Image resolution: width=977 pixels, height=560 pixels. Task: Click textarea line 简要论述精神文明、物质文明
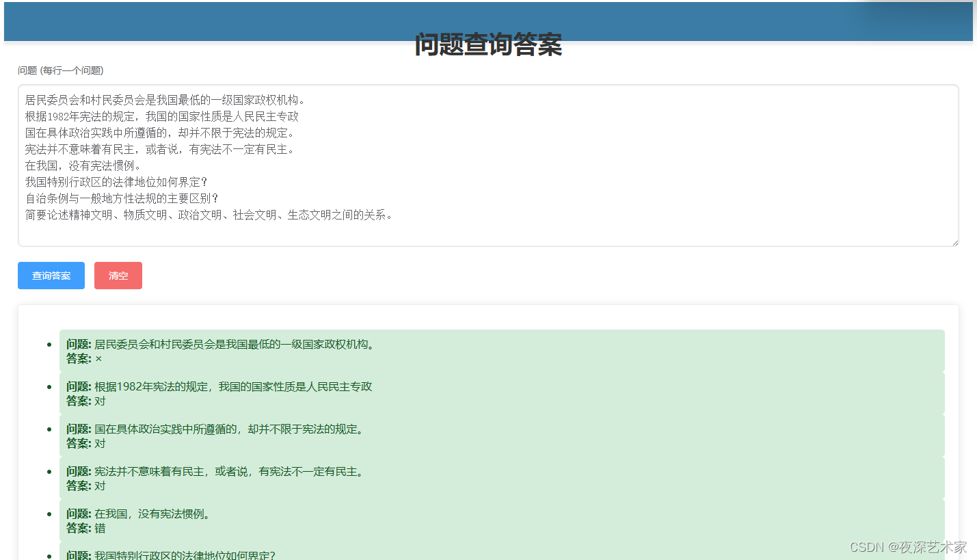[x=209, y=215]
